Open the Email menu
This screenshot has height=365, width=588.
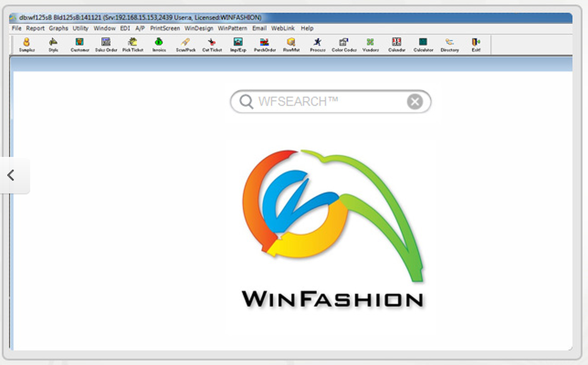point(259,28)
